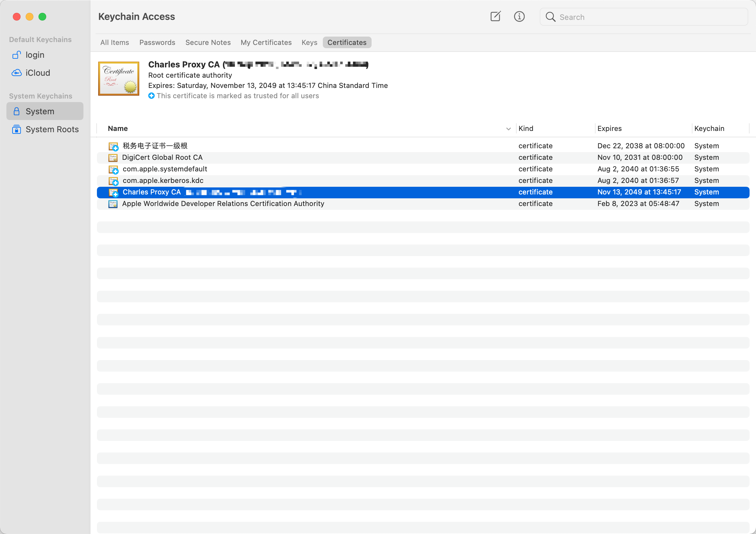Click Apple Worldwide Developer Relations certificate icon
This screenshot has height=534, width=756.
[113, 204]
